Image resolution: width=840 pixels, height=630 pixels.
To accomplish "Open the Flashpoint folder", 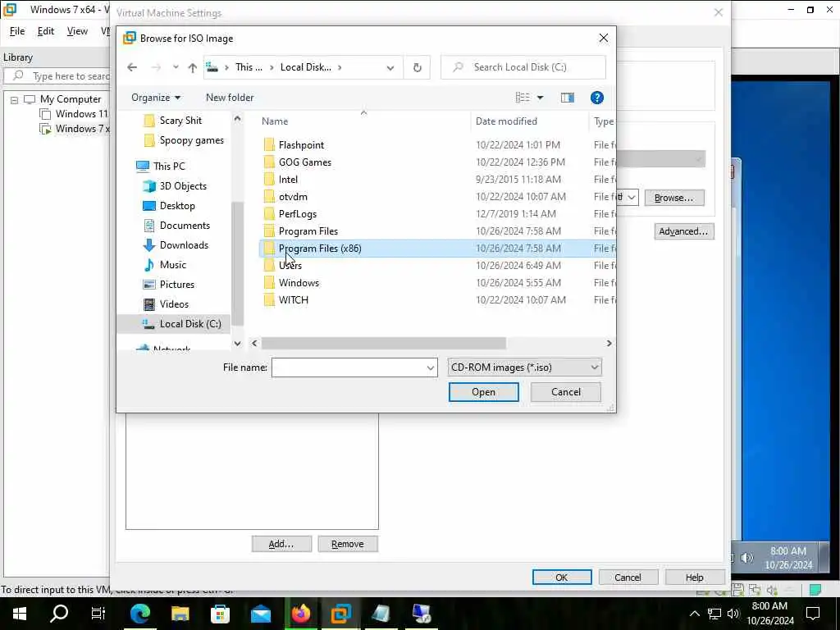I will (x=301, y=145).
